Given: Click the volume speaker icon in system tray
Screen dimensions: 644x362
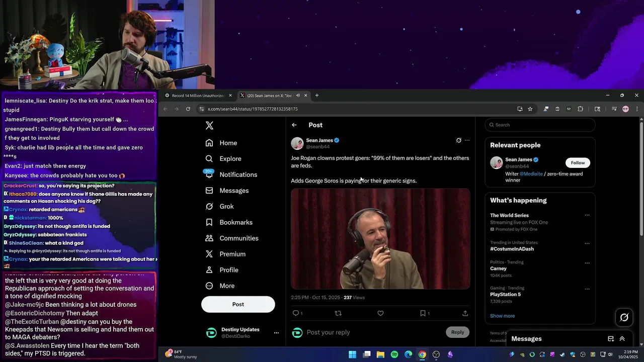Looking at the screenshot, I should (610, 354).
